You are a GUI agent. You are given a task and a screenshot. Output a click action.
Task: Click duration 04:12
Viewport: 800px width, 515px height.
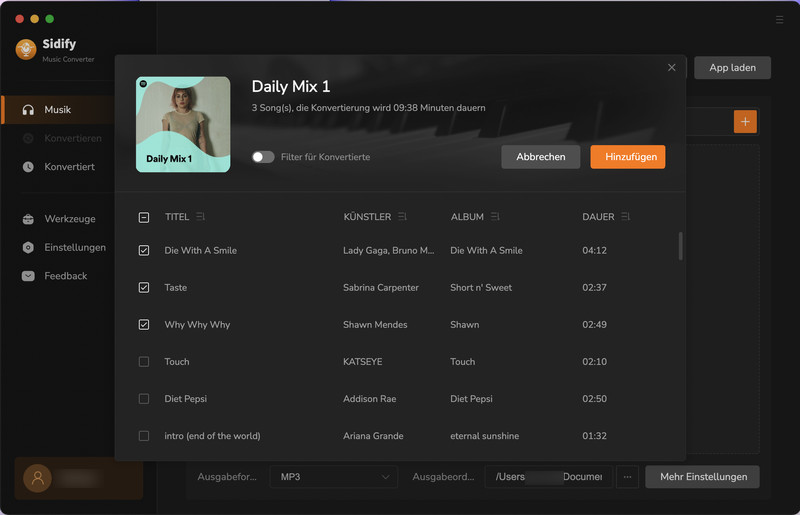click(594, 250)
